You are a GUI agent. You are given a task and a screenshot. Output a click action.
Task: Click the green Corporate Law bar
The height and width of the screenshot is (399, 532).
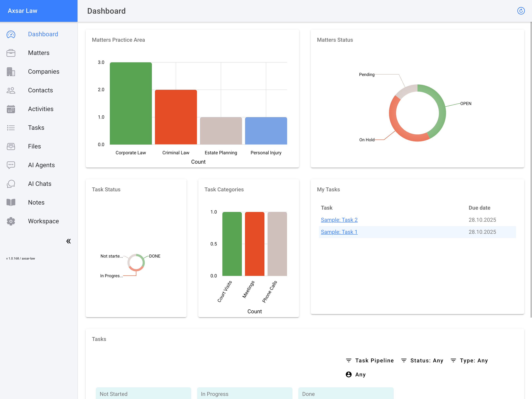(131, 103)
